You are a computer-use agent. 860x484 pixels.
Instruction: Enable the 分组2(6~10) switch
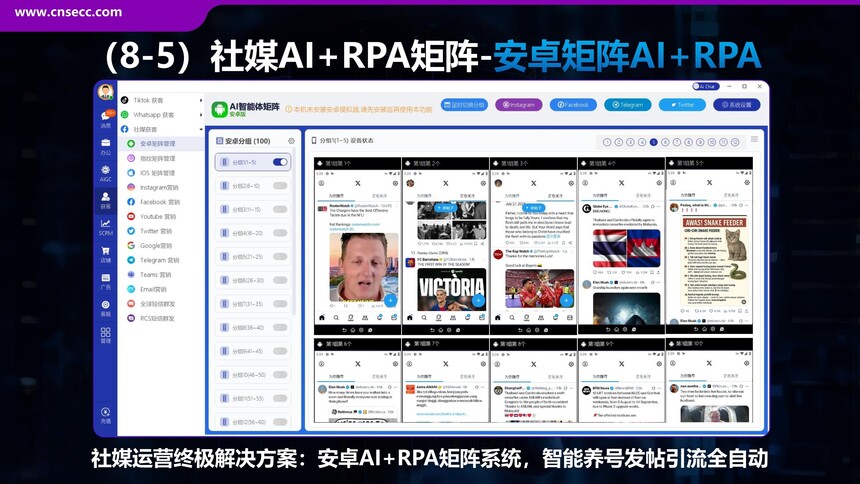[x=280, y=185]
